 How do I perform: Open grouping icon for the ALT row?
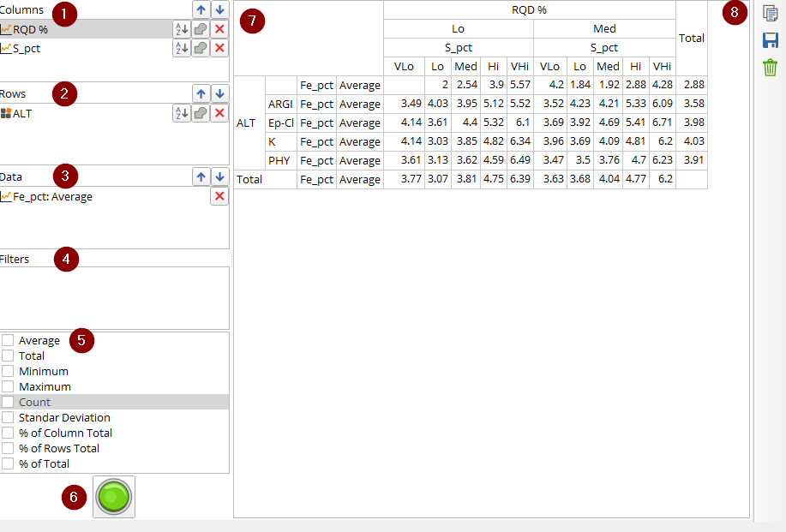(x=201, y=113)
